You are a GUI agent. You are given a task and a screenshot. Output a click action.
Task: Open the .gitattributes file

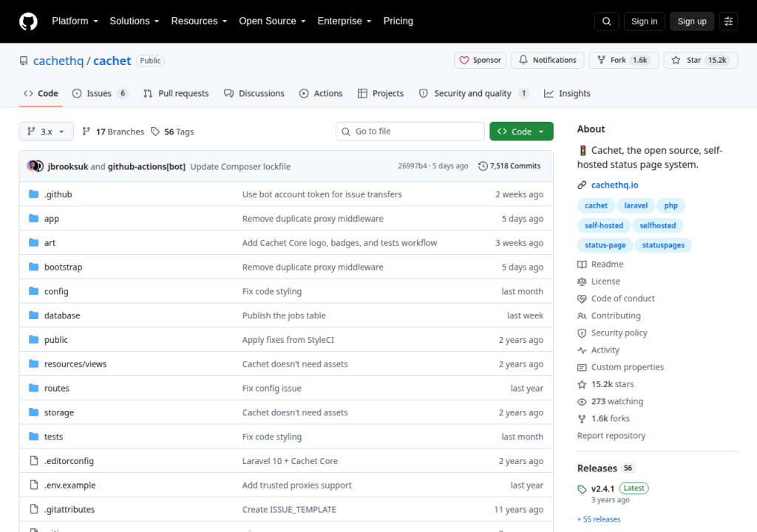[x=69, y=509]
